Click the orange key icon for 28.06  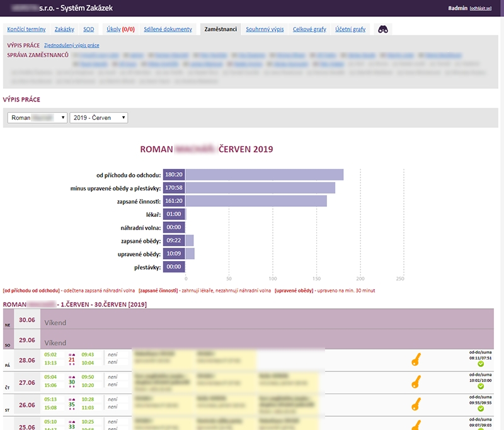click(416, 359)
